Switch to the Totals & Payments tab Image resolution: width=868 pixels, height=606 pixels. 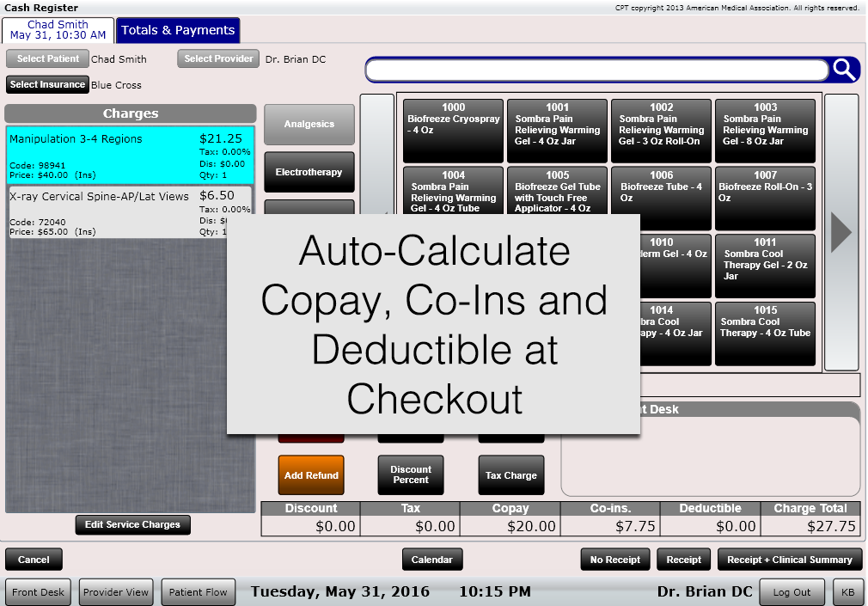click(x=177, y=29)
